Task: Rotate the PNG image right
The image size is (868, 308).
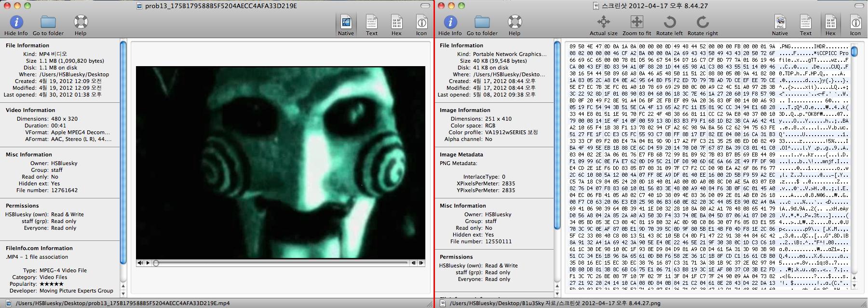Action: coord(703,25)
